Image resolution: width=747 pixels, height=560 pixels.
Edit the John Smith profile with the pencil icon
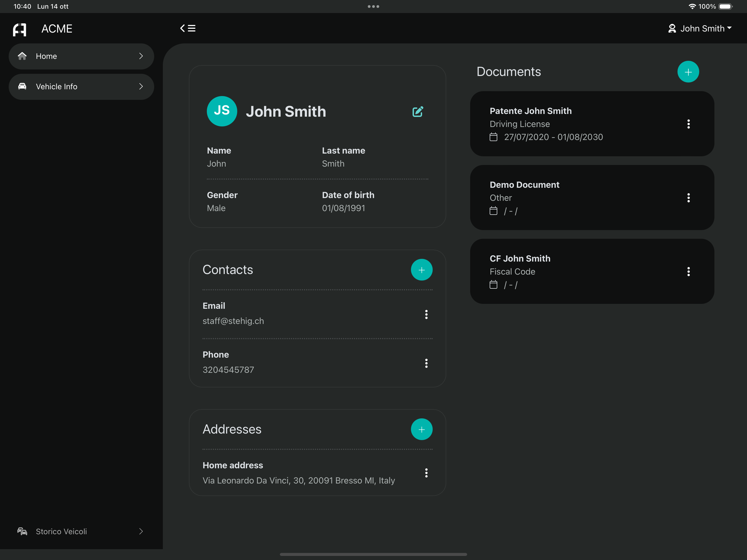click(x=418, y=112)
